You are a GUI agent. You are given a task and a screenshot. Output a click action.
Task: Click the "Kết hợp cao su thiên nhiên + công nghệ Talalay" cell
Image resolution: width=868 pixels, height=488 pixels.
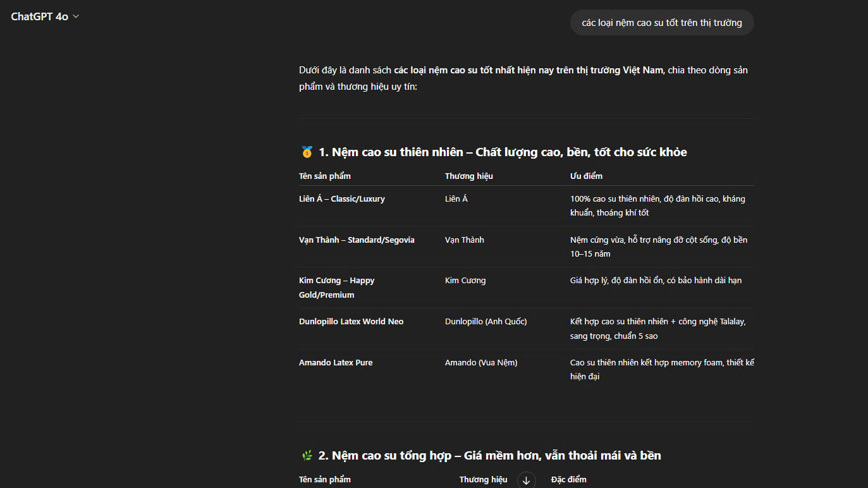click(x=658, y=329)
